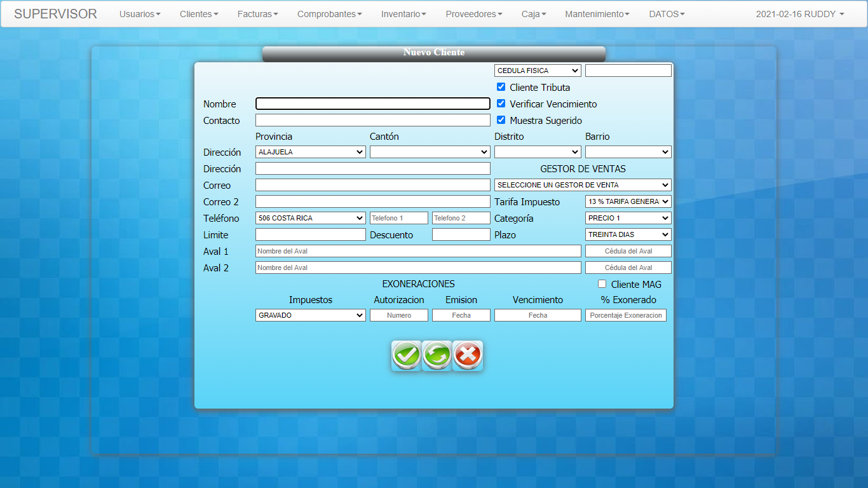The image size is (868, 488).
Task: Open the Facturas menu
Action: [x=257, y=14]
